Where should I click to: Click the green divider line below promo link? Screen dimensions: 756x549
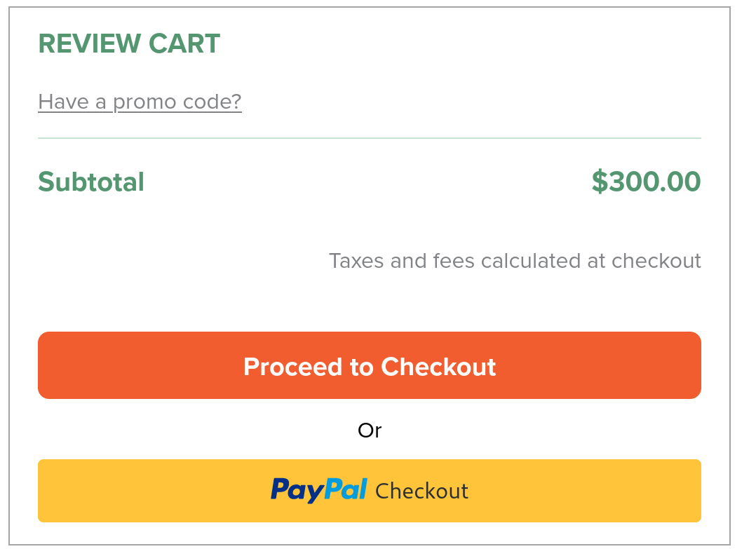[370, 138]
